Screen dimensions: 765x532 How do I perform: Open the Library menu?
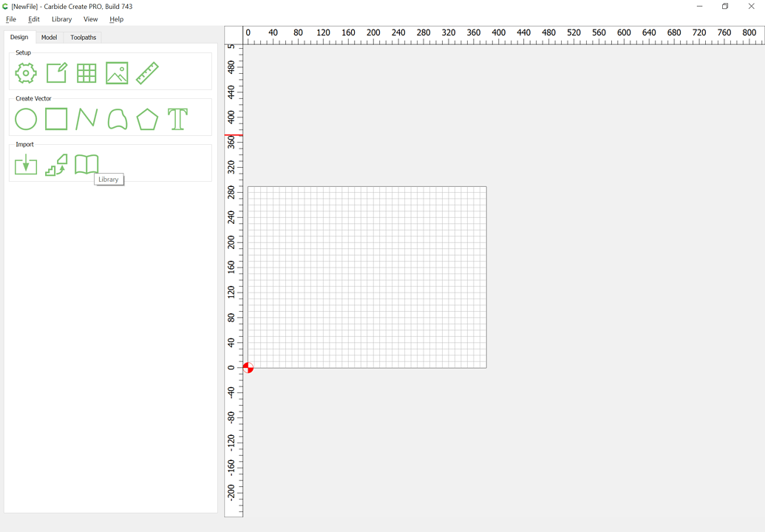[61, 19]
